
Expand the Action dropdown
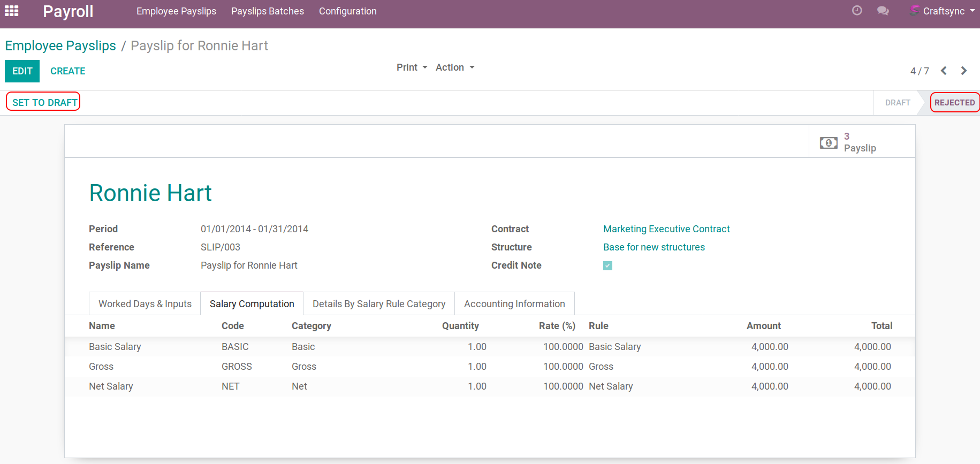454,67
